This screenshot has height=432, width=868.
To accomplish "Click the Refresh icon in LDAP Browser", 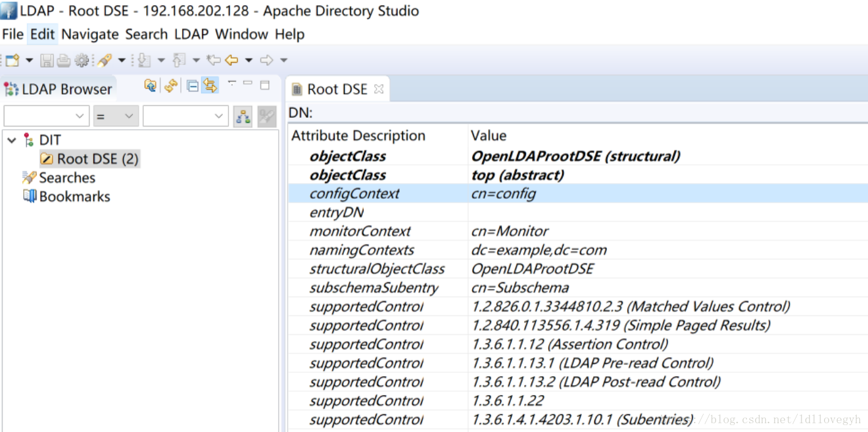I will click(x=171, y=85).
